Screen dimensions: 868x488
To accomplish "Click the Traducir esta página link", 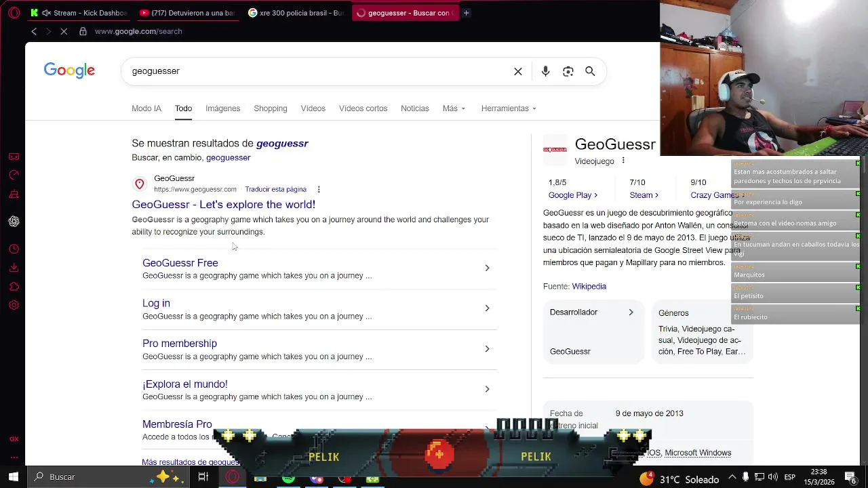I will (x=275, y=189).
